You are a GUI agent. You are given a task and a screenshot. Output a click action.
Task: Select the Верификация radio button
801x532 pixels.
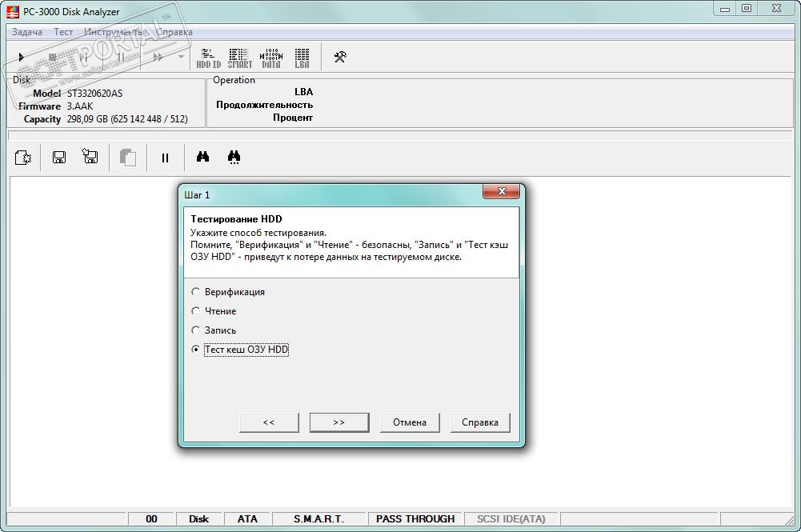coord(228,292)
